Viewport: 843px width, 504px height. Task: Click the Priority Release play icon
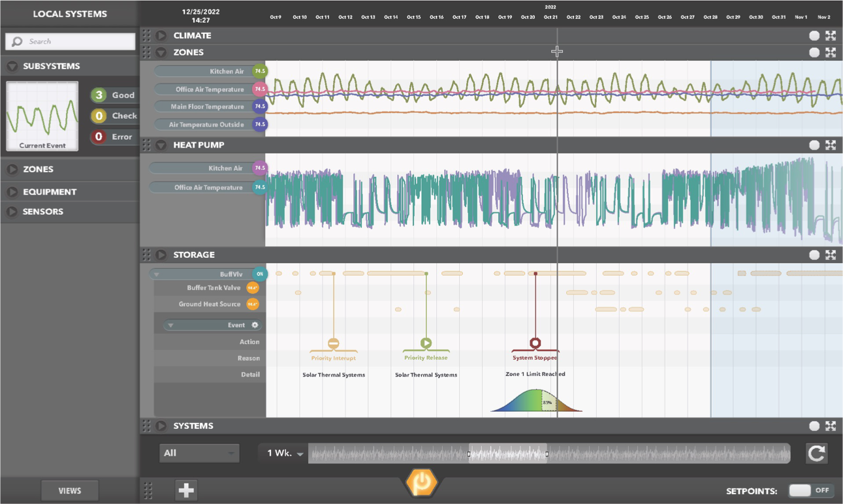tap(426, 343)
